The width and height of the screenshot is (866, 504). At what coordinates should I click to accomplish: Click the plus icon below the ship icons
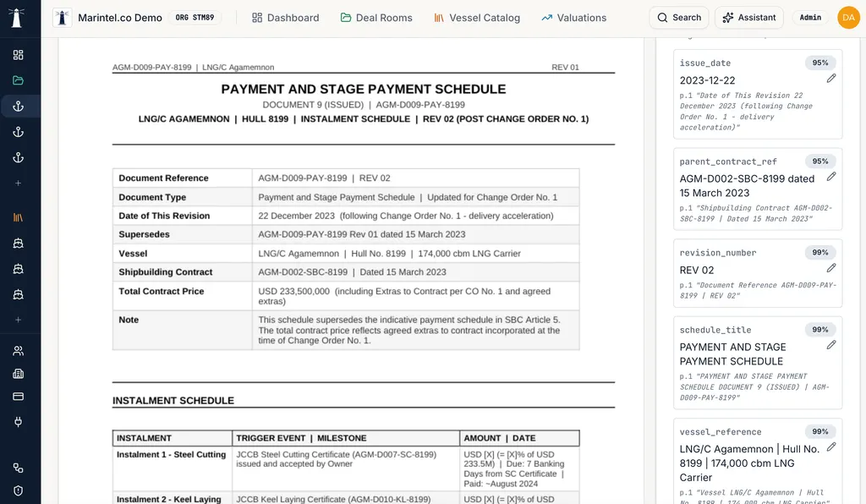click(x=19, y=320)
